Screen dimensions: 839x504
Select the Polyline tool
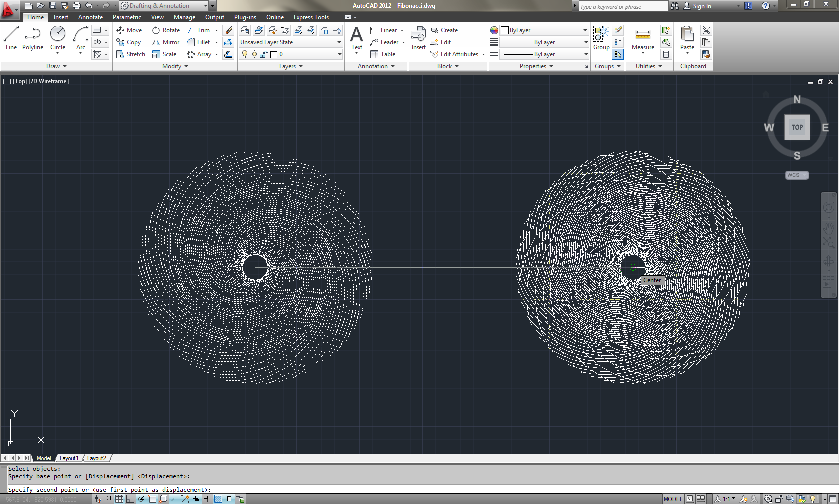coord(33,38)
